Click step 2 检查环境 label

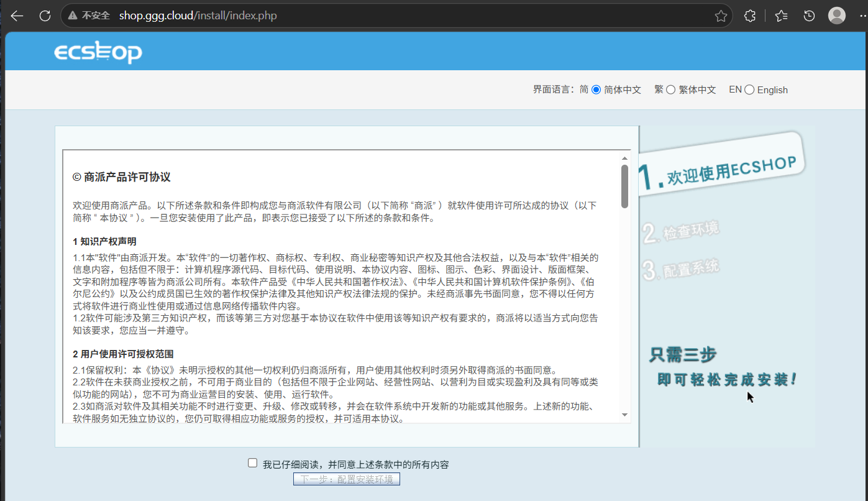click(680, 232)
